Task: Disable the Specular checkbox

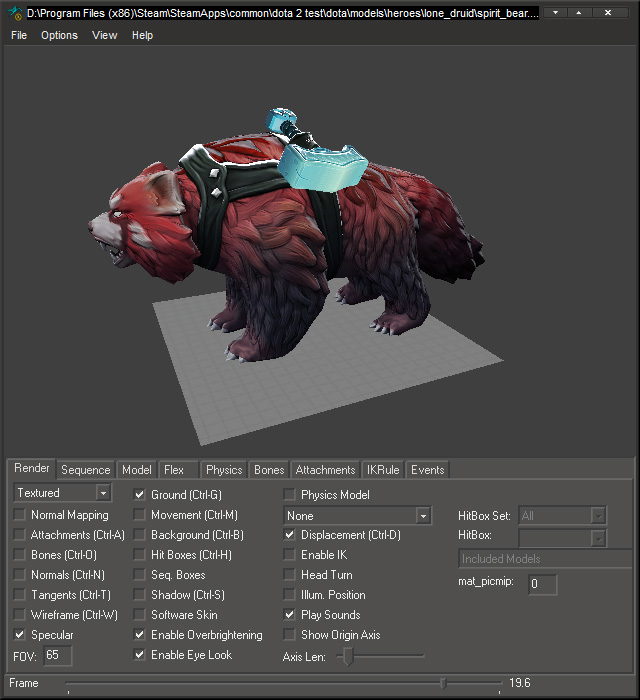Action: click(20, 634)
